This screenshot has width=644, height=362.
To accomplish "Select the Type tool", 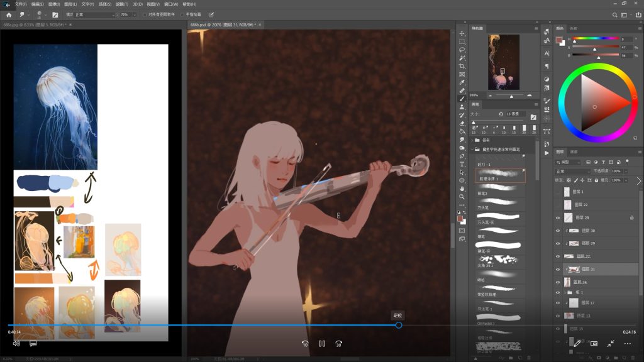I will tap(462, 164).
